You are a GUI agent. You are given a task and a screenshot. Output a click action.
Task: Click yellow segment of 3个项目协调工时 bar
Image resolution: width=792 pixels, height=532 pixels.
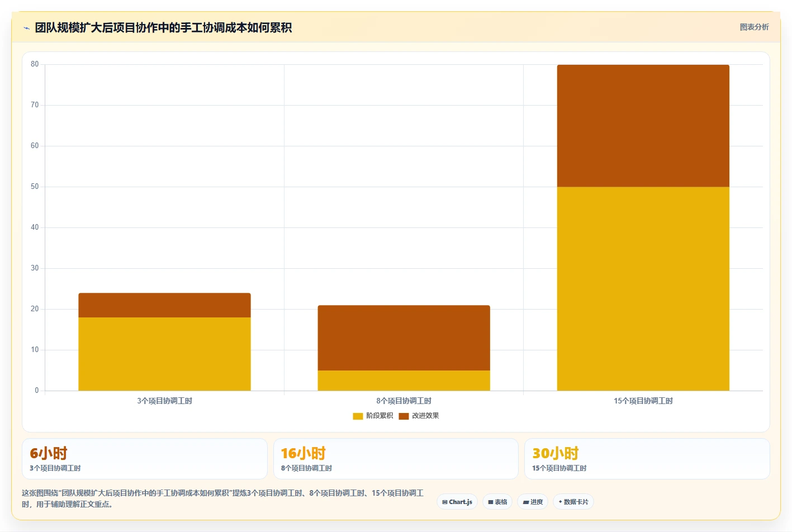coord(164,354)
